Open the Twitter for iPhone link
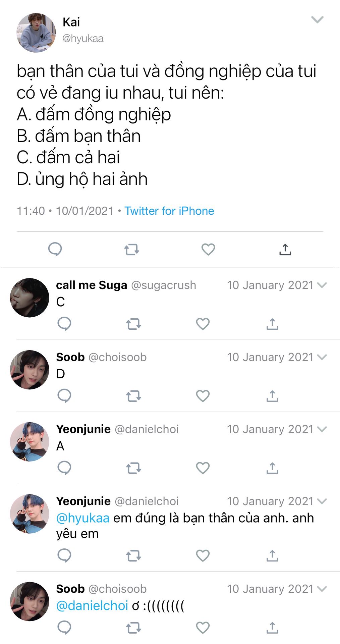The image size is (340, 644). point(169,211)
